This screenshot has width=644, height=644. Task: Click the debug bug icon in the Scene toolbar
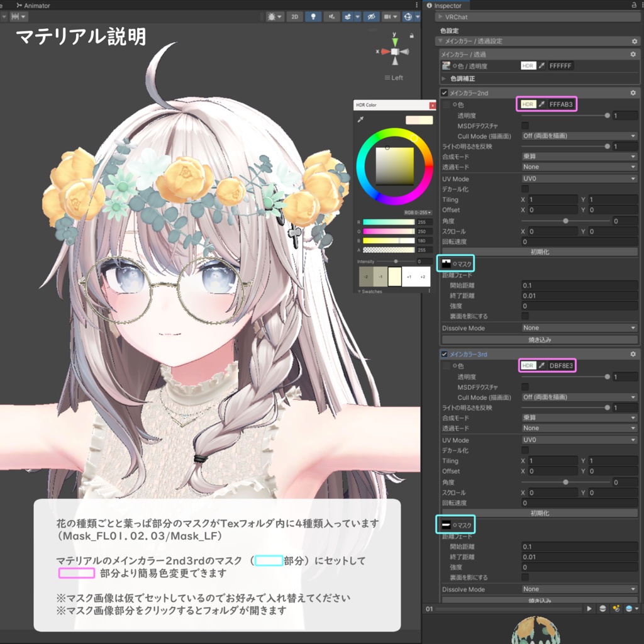tap(272, 16)
